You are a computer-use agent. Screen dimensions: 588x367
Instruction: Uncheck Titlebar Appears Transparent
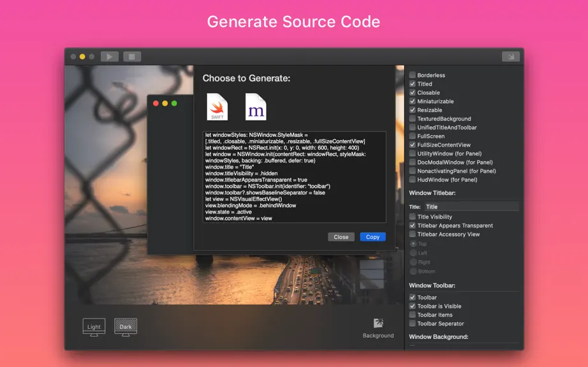click(413, 226)
